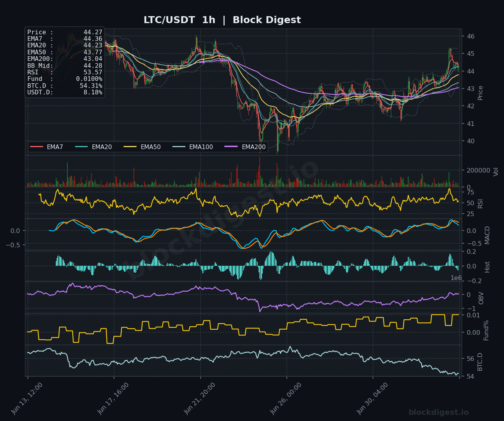
Task: Click the 200000 volume axis tick
Action: coord(478,170)
